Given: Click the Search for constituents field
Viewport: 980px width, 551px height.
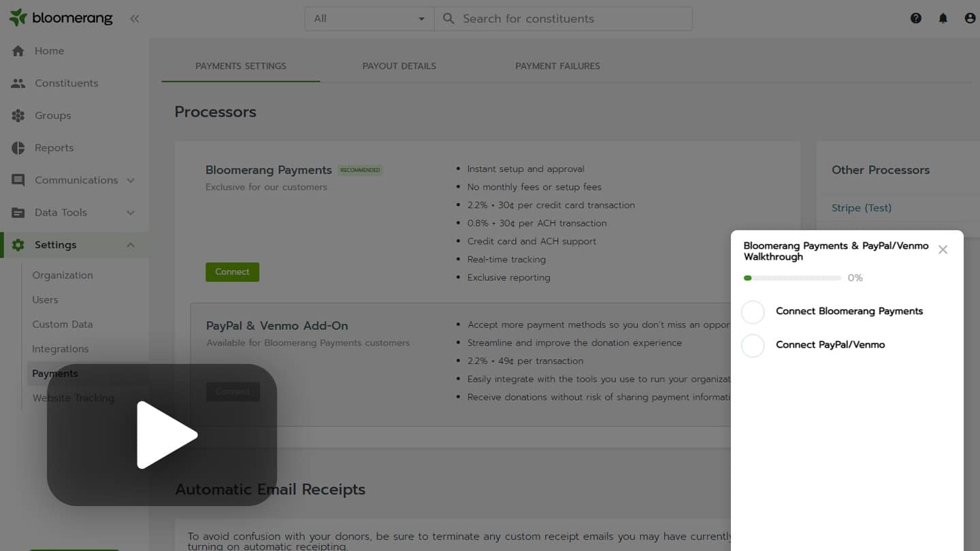Looking at the screenshot, I should click(x=572, y=19).
